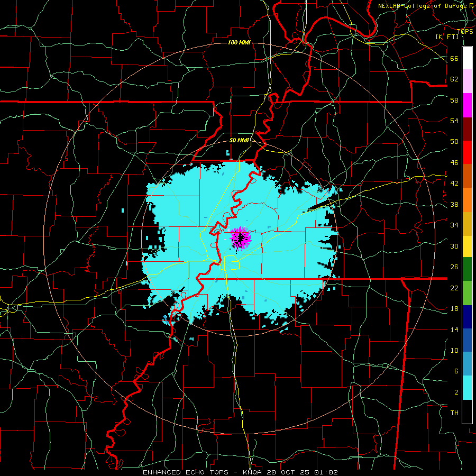The height and width of the screenshot is (476, 476).
Task: Click the legend value 50
Action: [x=454, y=142]
